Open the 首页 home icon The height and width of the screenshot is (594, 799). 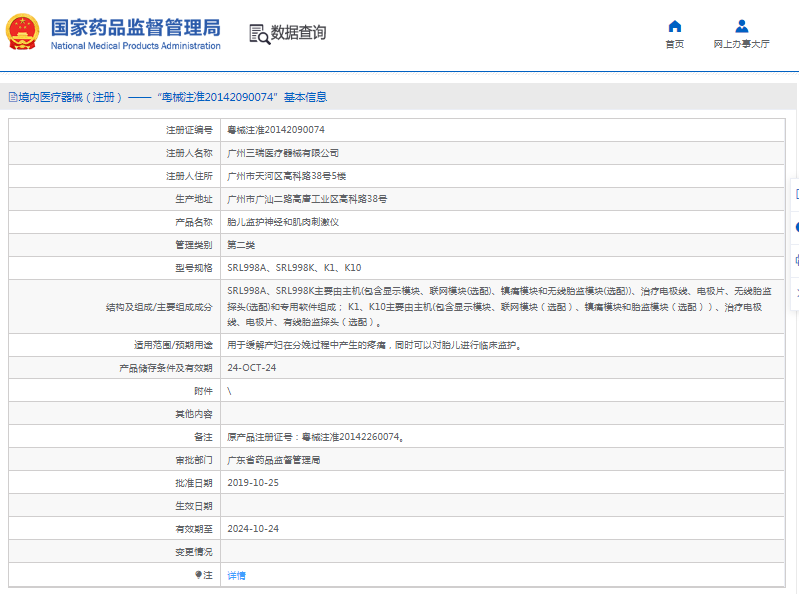pyautogui.click(x=675, y=26)
